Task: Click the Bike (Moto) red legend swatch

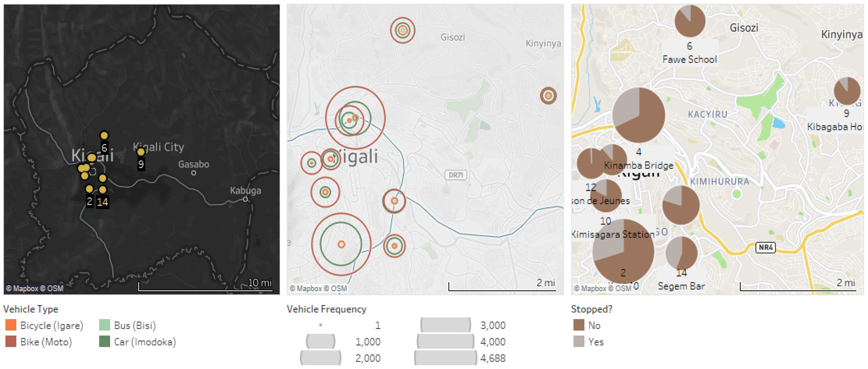Action: pos(11,342)
